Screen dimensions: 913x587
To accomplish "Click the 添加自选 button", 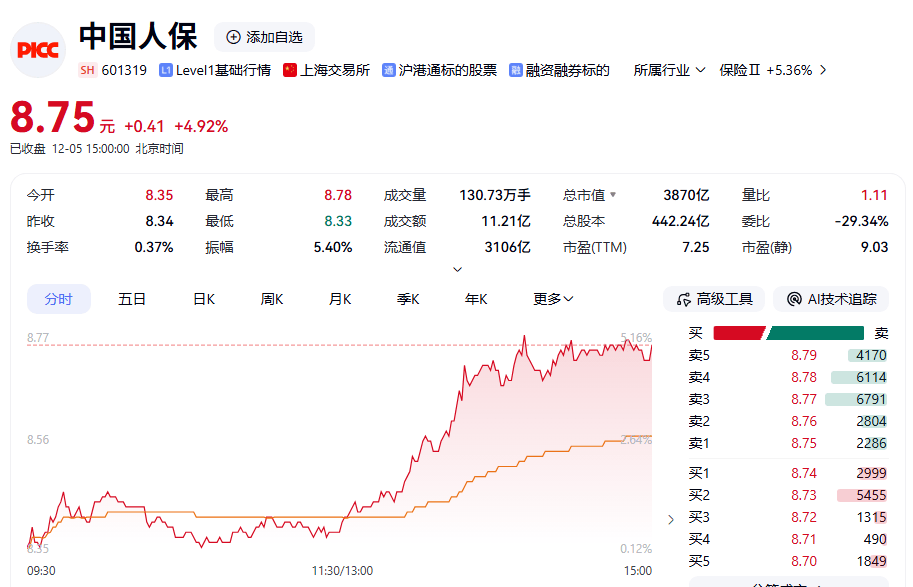I will 264,37.
